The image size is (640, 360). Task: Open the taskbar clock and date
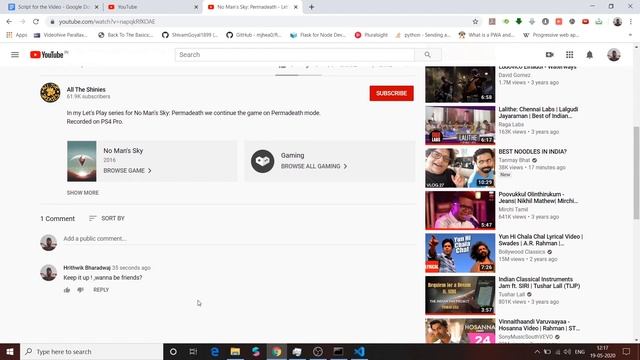tap(602, 351)
